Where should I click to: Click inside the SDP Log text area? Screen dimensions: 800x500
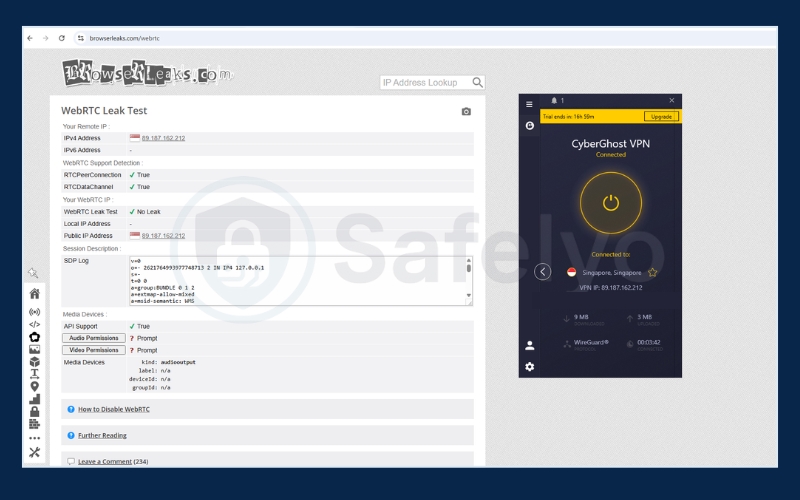point(297,281)
